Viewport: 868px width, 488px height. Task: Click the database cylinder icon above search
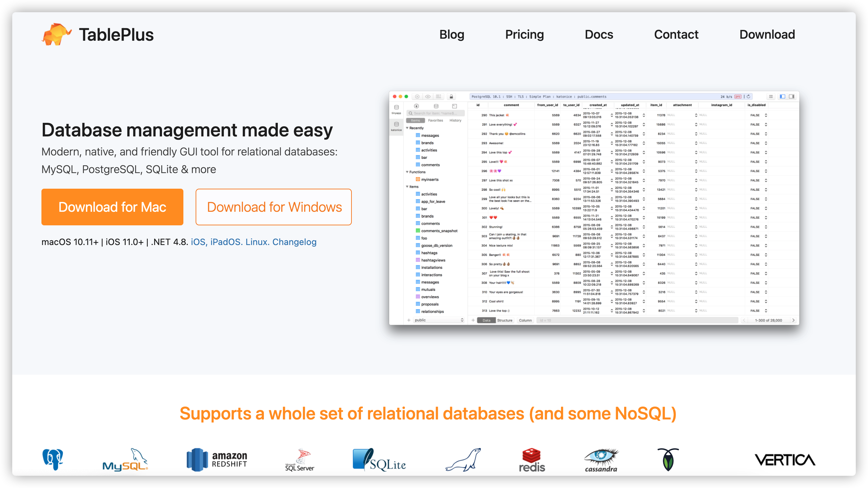tap(436, 106)
